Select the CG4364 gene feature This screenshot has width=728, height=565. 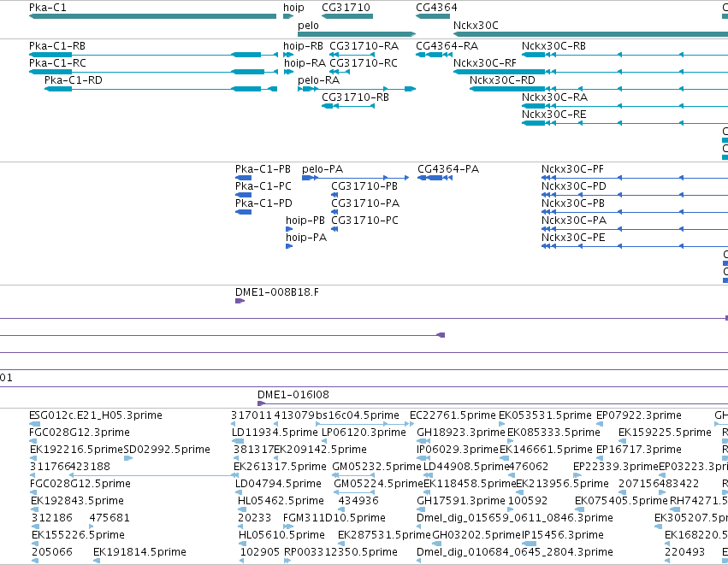[433, 16]
